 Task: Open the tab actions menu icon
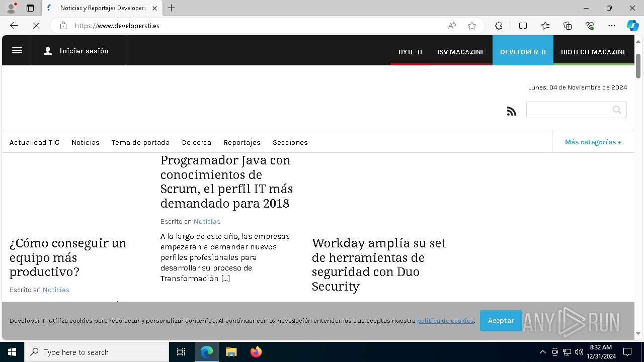(x=30, y=8)
